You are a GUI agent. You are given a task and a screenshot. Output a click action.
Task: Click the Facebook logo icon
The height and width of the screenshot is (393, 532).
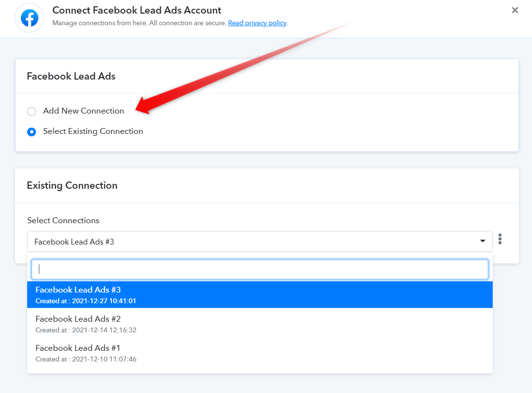click(30, 18)
